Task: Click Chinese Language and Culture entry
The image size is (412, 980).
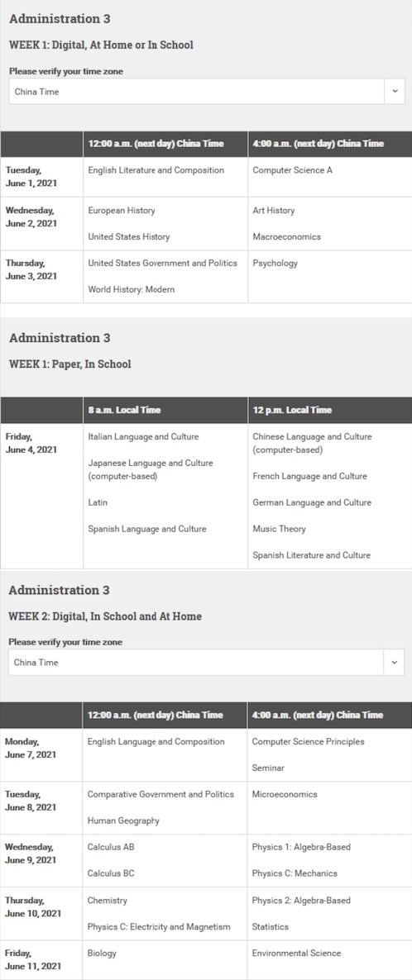Action: click(312, 443)
